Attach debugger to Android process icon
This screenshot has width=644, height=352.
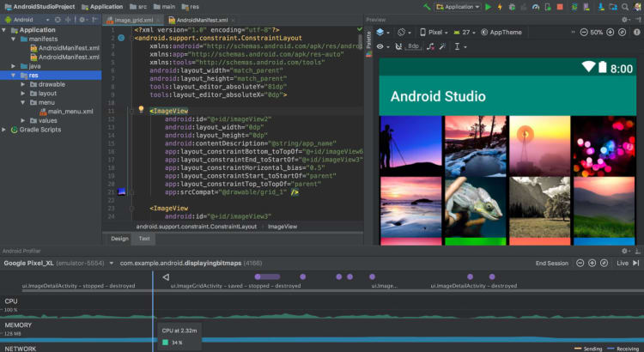click(548, 7)
